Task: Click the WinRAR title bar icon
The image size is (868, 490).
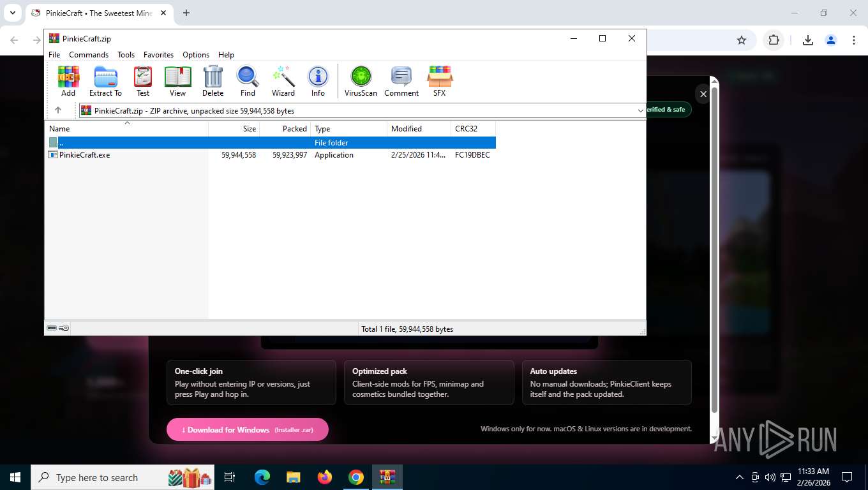Action: click(54, 38)
